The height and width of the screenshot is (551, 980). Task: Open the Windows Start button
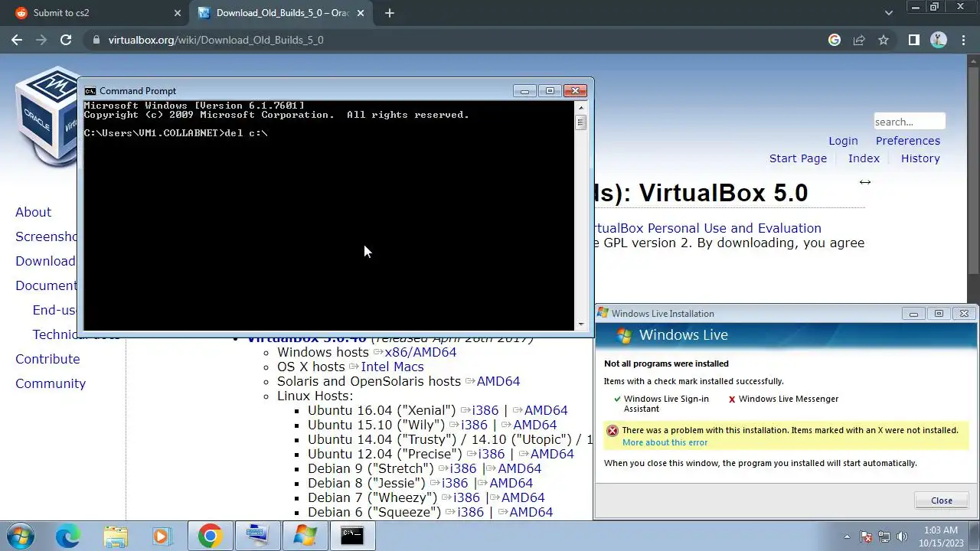(x=19, y=536)
